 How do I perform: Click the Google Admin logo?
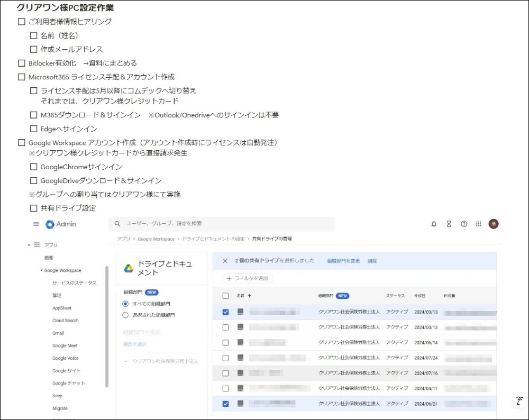pyautogui.click(x=61, y=224)
